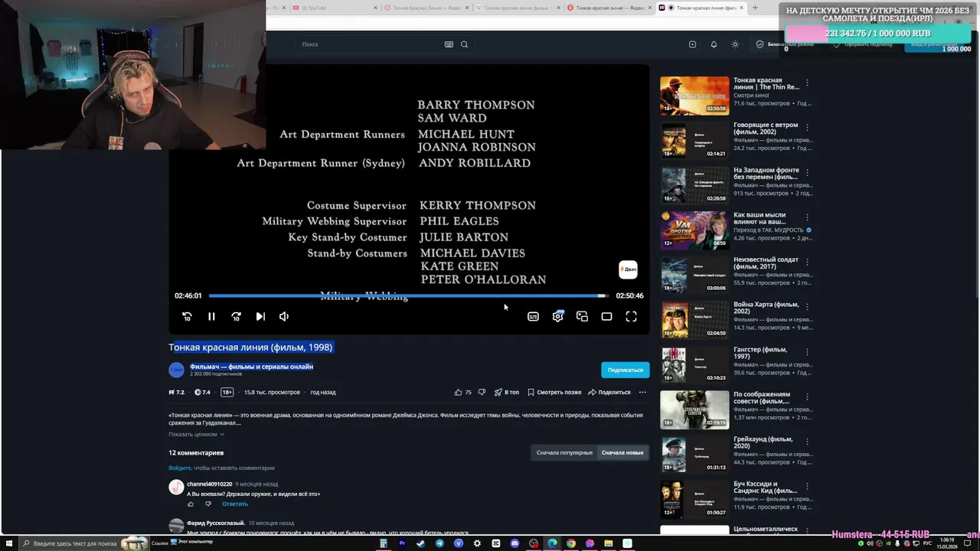
Task: Skip forward 10 seconds in video
Action: (236, 316)
